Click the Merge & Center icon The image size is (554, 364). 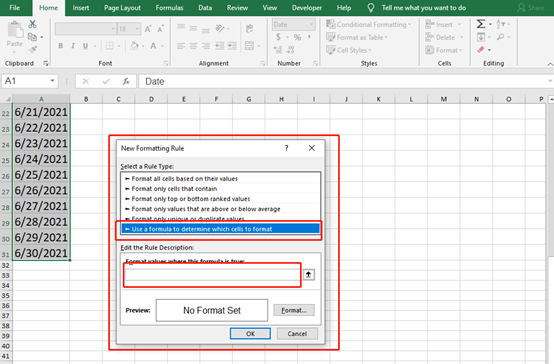[x=249, y=46]
